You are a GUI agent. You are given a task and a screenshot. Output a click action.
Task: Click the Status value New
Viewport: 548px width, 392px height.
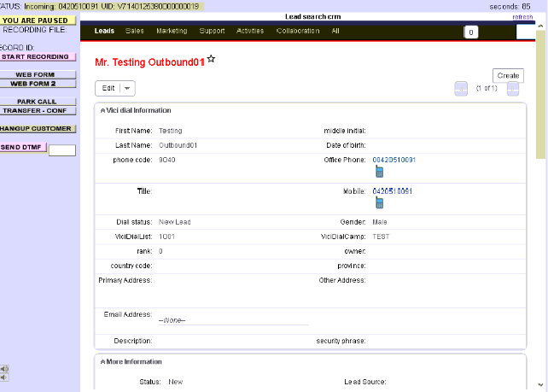pyautogui.click(x=176, y=382)
